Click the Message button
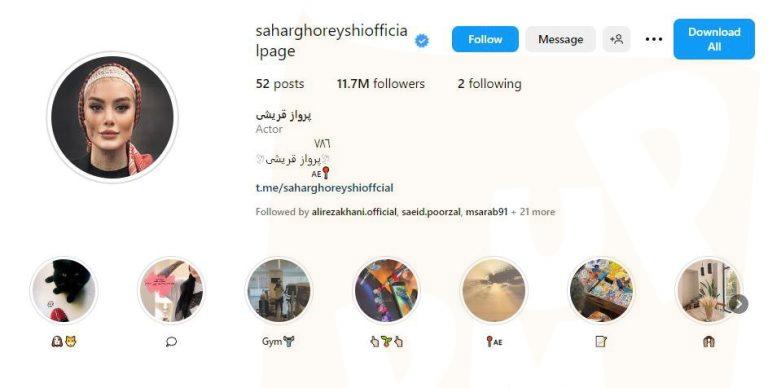This screenshot has height=388, width=768. 560,39
